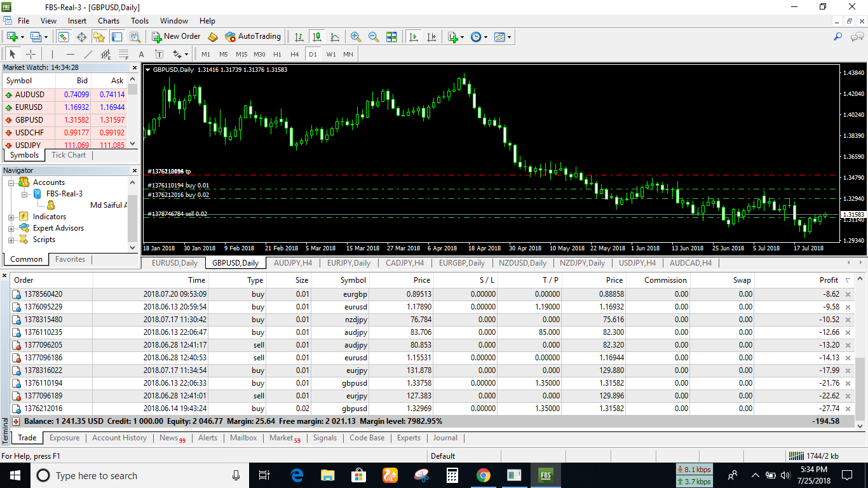Viewport: 868px width, 488px height.
Task: Pick the text label (A) drawing tool
Action: coord(141,54)
